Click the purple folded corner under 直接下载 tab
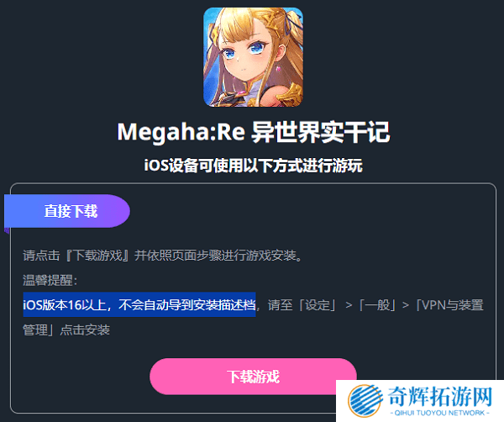The height and width of the screenshot is (422, 504). (7, 230)
